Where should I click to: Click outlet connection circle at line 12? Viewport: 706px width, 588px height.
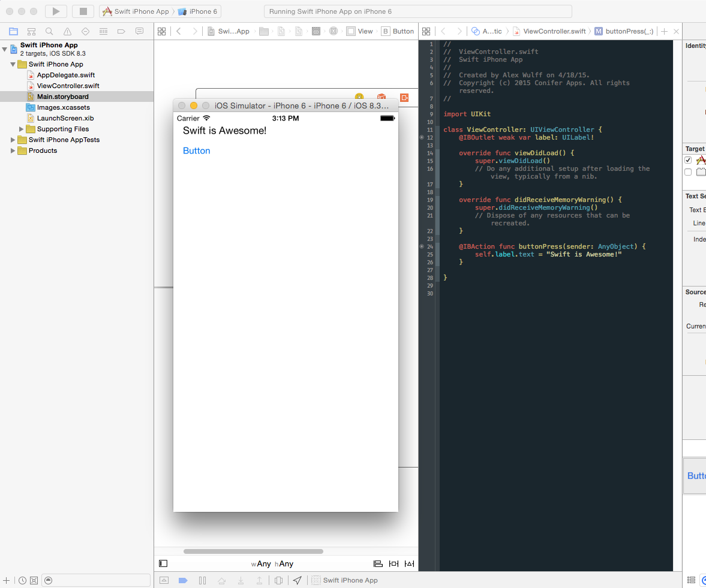[x=422, y=137]
